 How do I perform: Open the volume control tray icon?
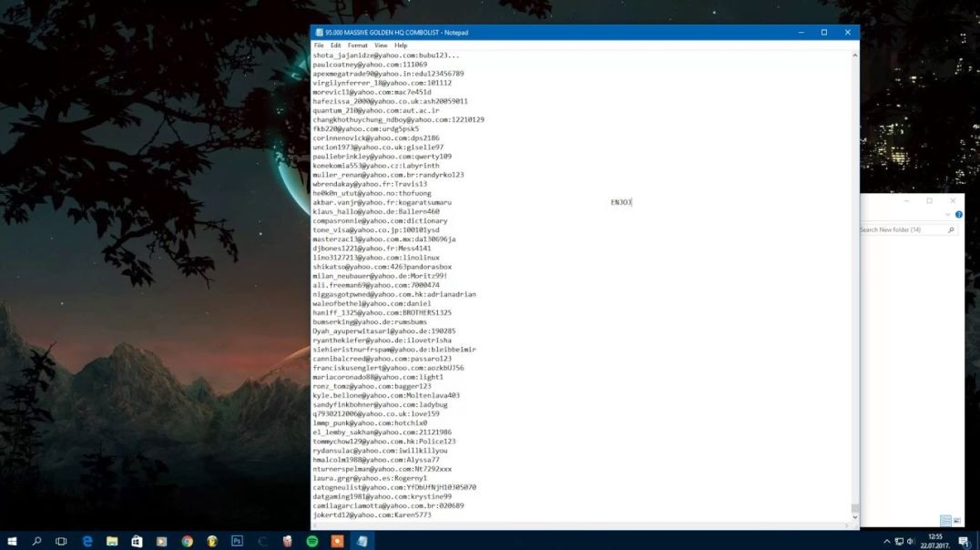coord(911,542)
